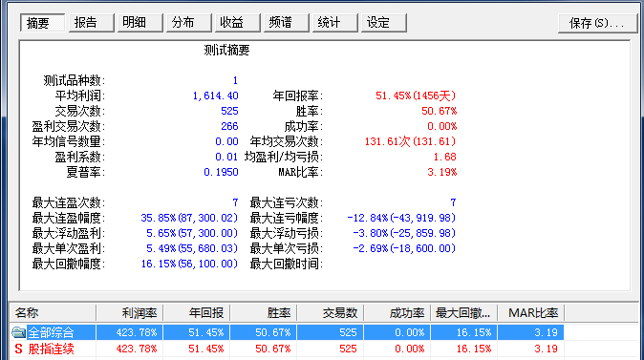Sort by the 成功率 column header
This screenshot has height=360, width=644.
pyautogui.click(x=397, y=313)
